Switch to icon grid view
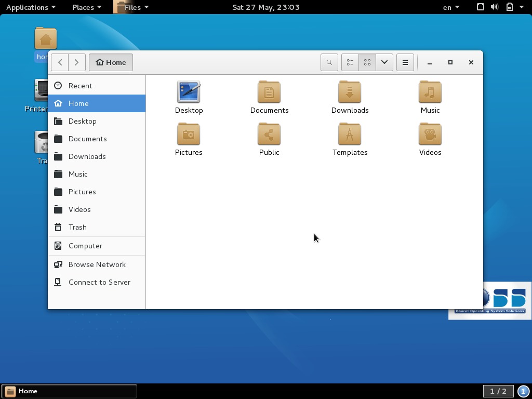Image resolution: width=532 pixels, height=399 pixels. coord(367,62)
